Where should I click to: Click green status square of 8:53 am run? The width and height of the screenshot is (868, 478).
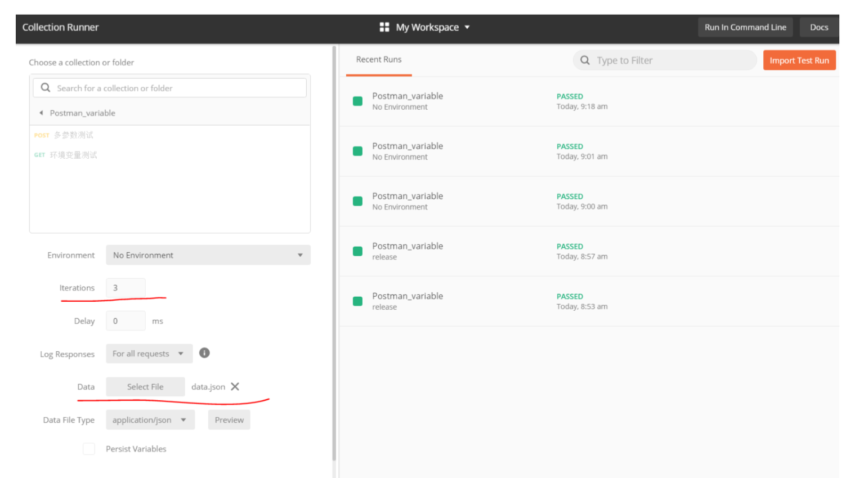click(357, 301)
